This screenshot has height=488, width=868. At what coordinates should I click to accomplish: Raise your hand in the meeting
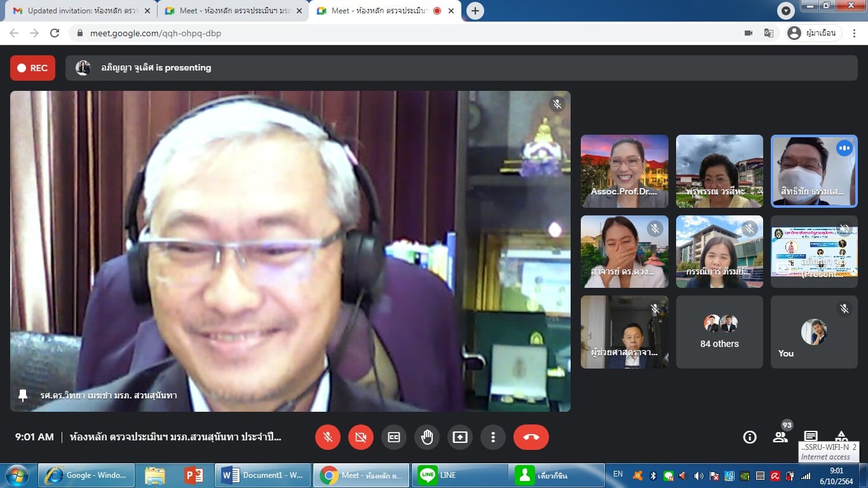tap(427, 437)
